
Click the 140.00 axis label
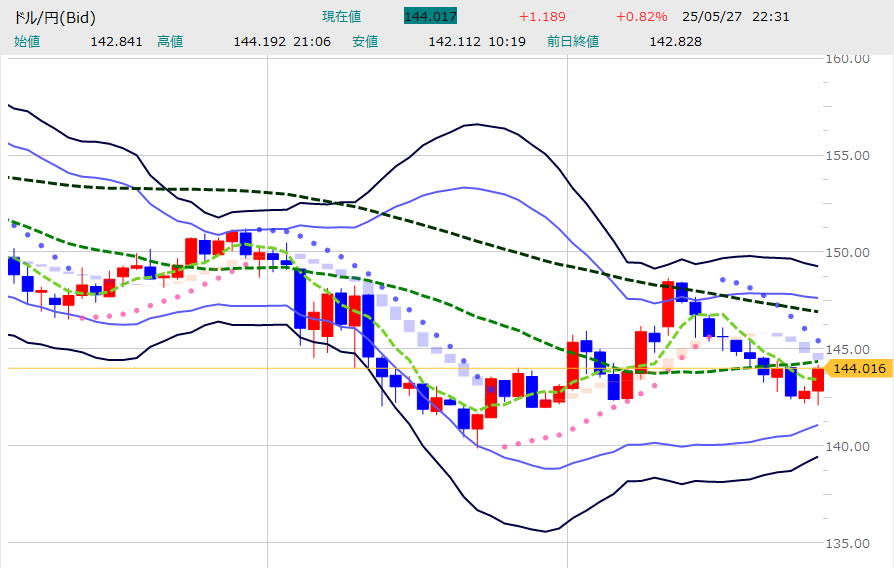[848, 447]
